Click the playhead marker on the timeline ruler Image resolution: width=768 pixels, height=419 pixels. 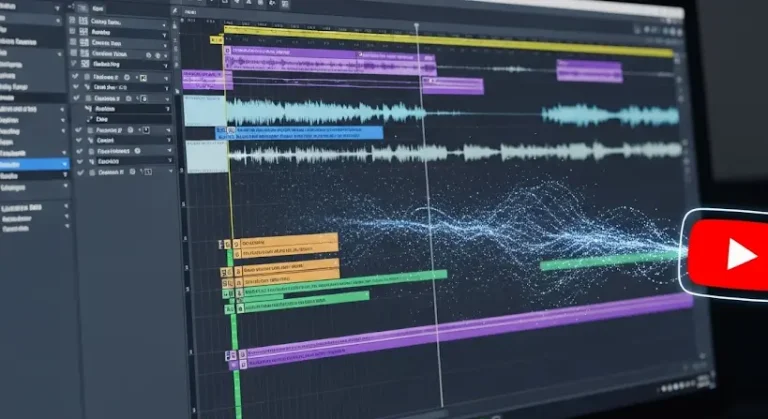[x=417, y=25]
